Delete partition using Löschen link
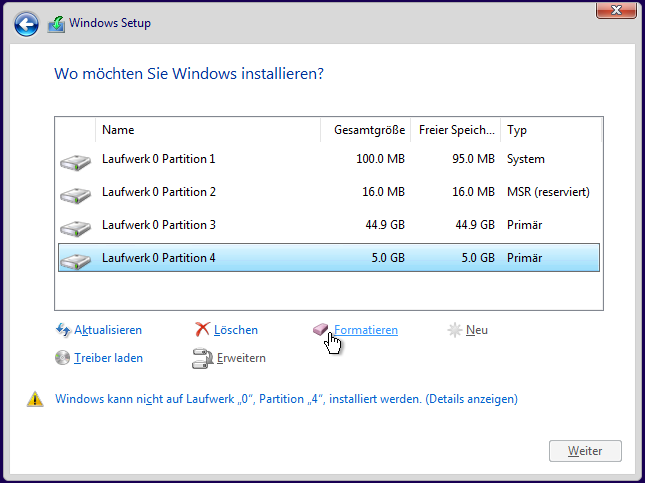Viewport: 645px width, 483px height. click(236, 330)
